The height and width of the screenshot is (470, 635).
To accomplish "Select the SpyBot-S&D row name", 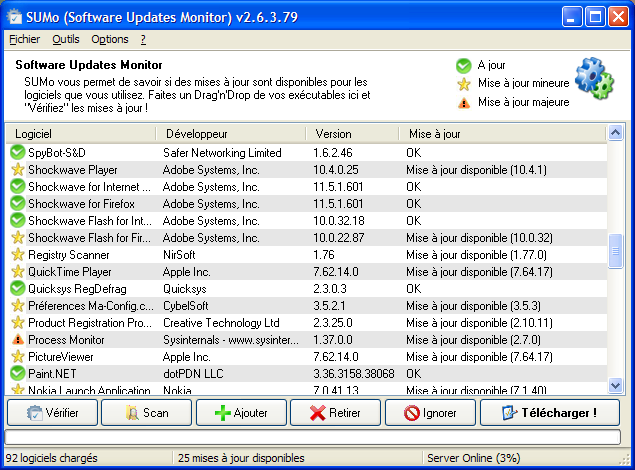I will 57,153.
